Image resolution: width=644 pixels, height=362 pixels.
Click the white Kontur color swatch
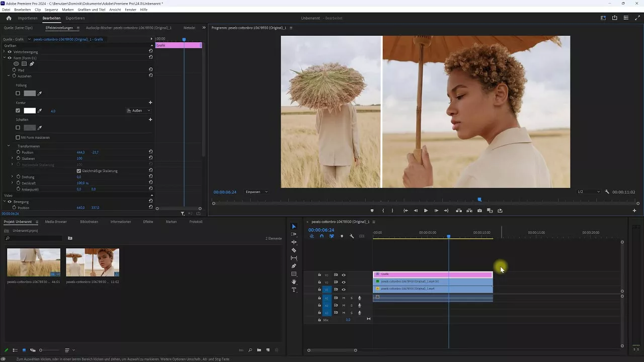coord(30,111)
